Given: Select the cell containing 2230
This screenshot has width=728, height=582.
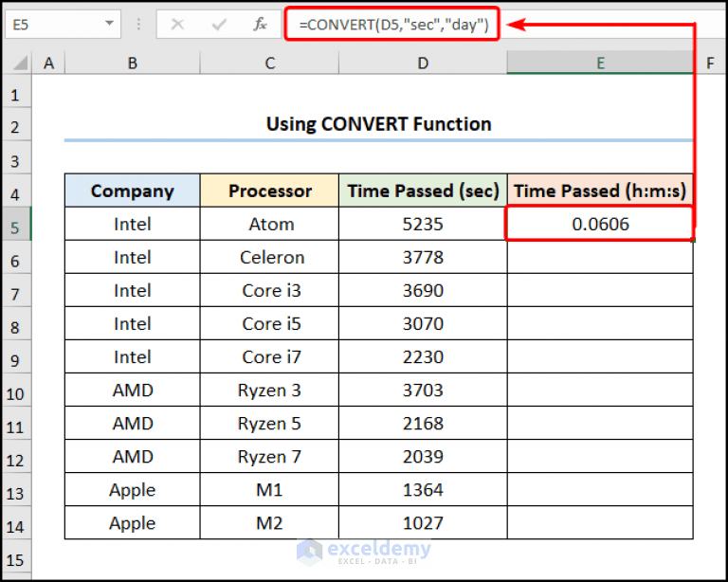Looking at the screenshot, I should (423, 356).
